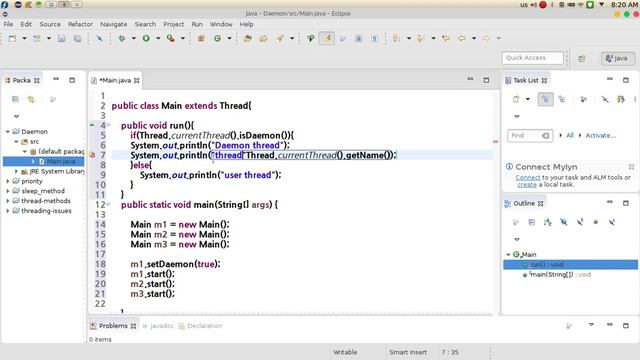This screenshot has width=640, height=360.
Task: Click the Next Annotation icon
Action: (x=396, y=38)
